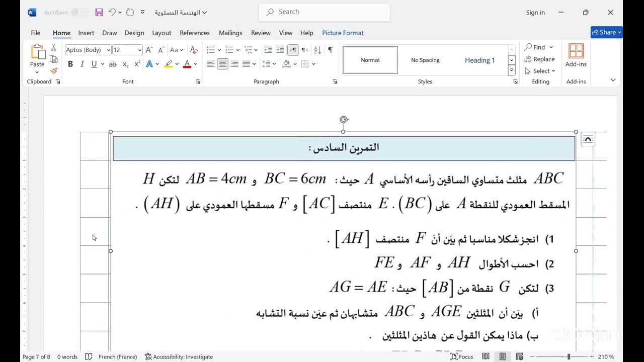This screenshot has height=362, width=644.
Task: Click the Search box in title bar
Action: 325,12
